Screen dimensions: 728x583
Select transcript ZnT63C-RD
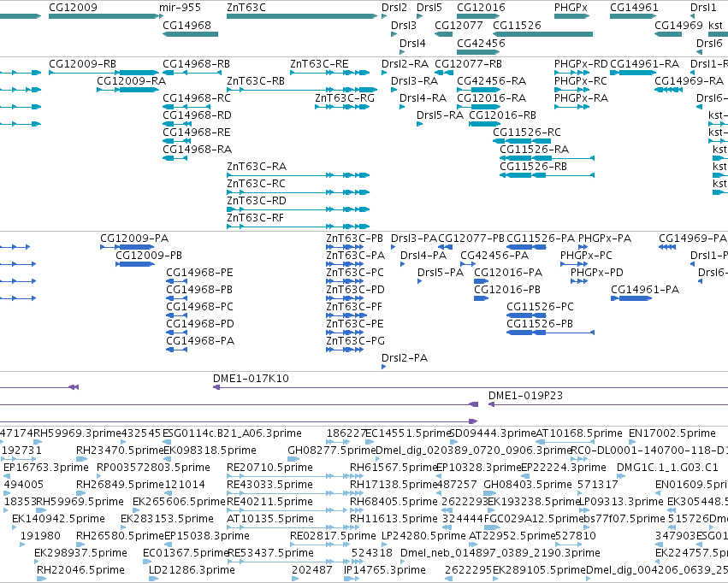[257, 201]
